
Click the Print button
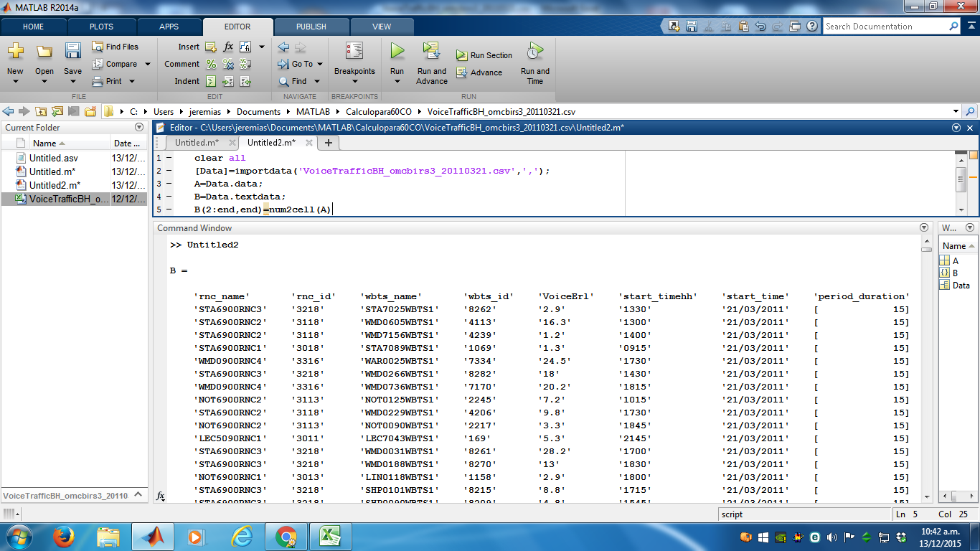pyautogui.click(x=108, y=81)
